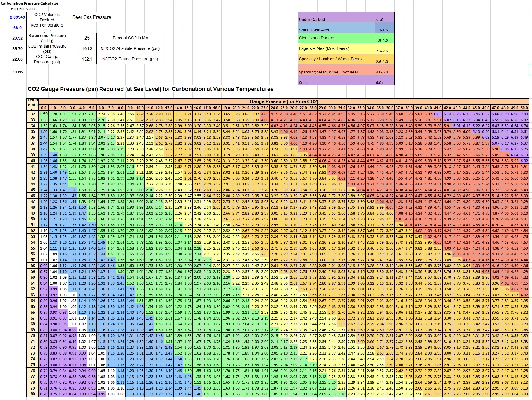Select the Specialty / Lambics / Wheat Beers cell
This screenshot has height=400, width=532.
[336, 59]
